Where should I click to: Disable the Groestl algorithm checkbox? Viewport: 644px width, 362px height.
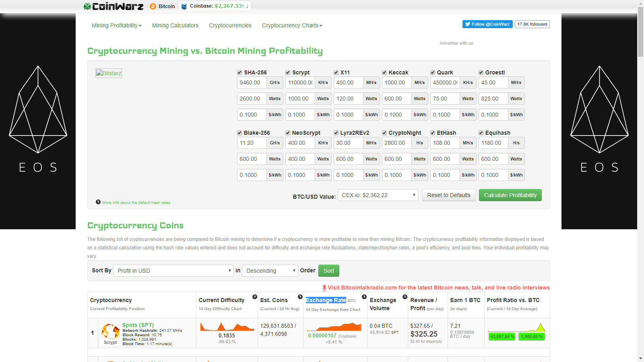click(481, 72)
